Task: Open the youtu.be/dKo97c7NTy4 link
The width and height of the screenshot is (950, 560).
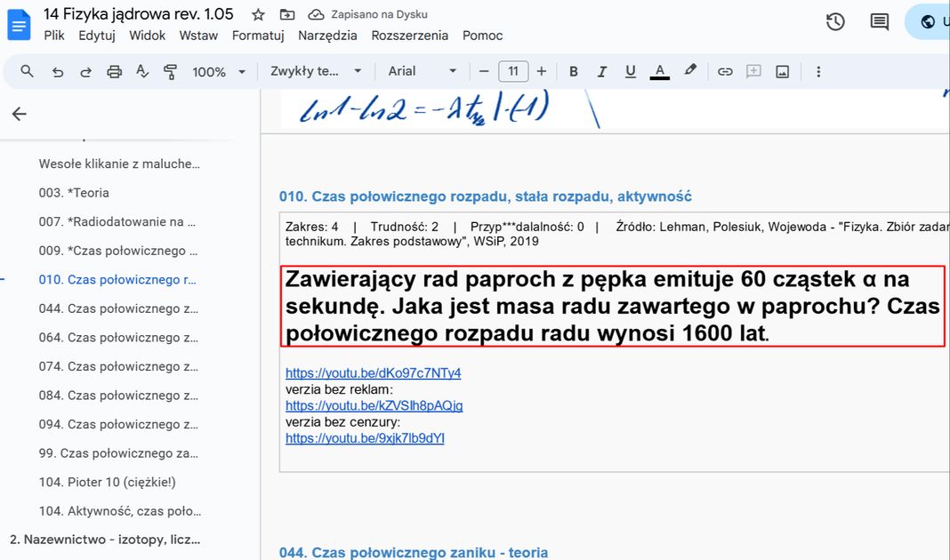Action: point(373,373)
